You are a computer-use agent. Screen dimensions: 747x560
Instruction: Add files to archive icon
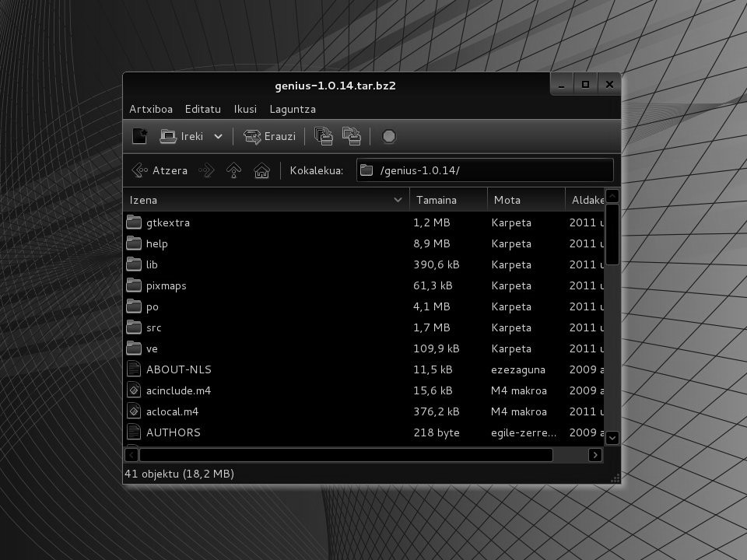[x=324, y=136]
